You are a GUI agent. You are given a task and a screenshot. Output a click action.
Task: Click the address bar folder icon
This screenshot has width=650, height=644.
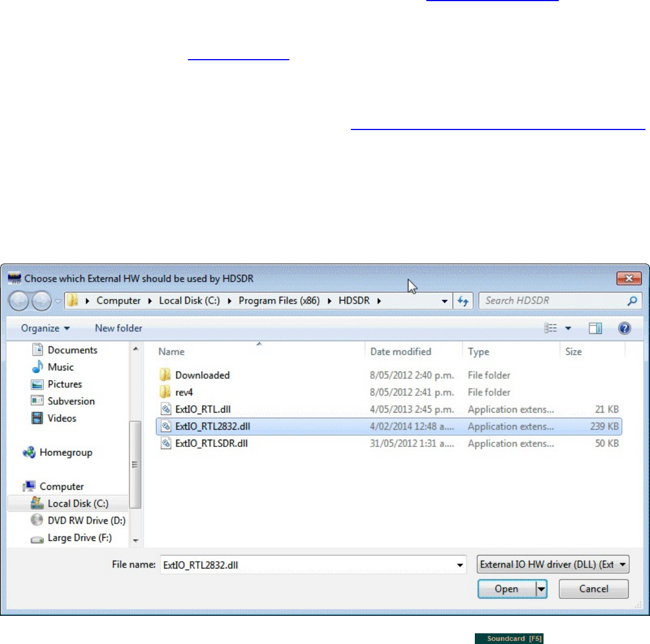[73, 300]
